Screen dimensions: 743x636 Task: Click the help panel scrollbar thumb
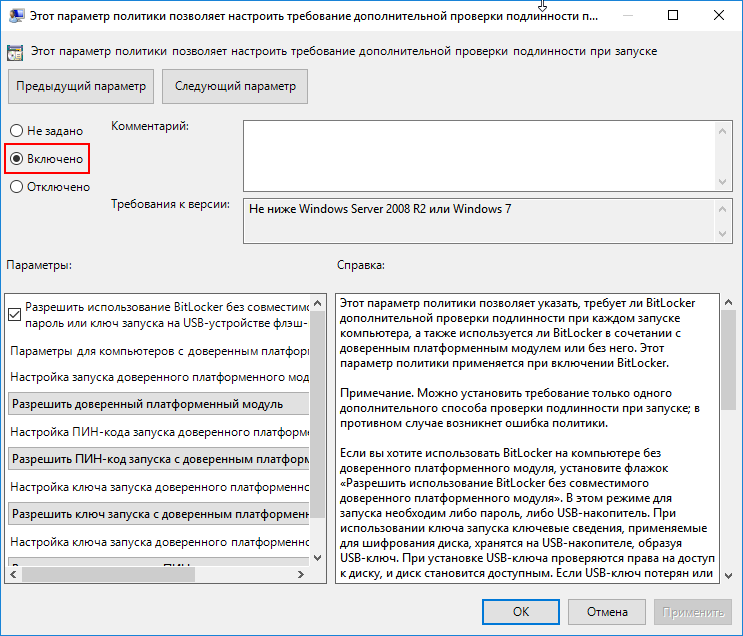pos(728,360)
